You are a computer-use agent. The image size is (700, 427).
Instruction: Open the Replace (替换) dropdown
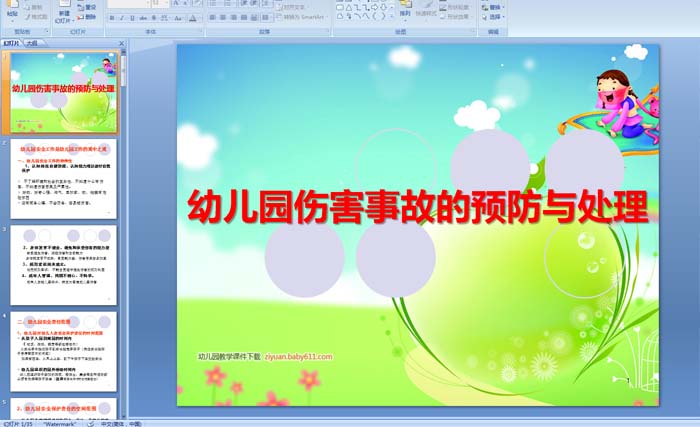pyautogui.click(x=493, y=7)
